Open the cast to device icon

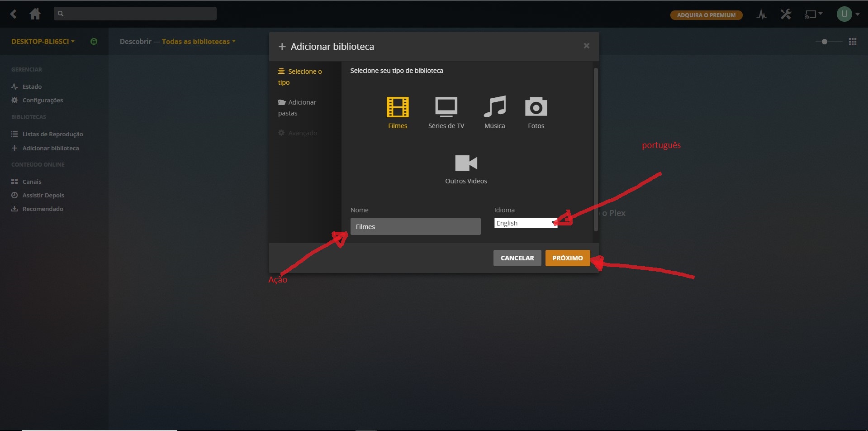[813, 14]
